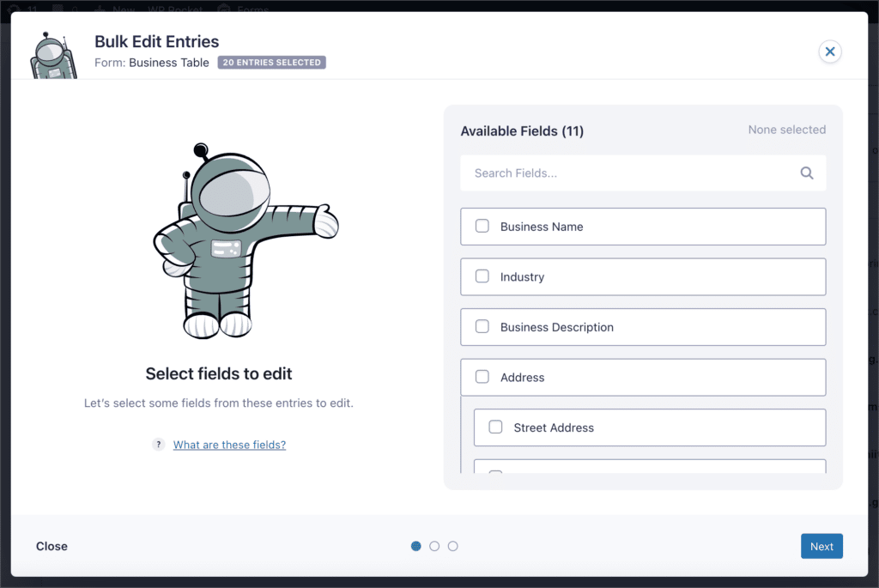Click the 'Business Table' form name
Viewport: 879px width, 588px height.
[x=169, y=63]
